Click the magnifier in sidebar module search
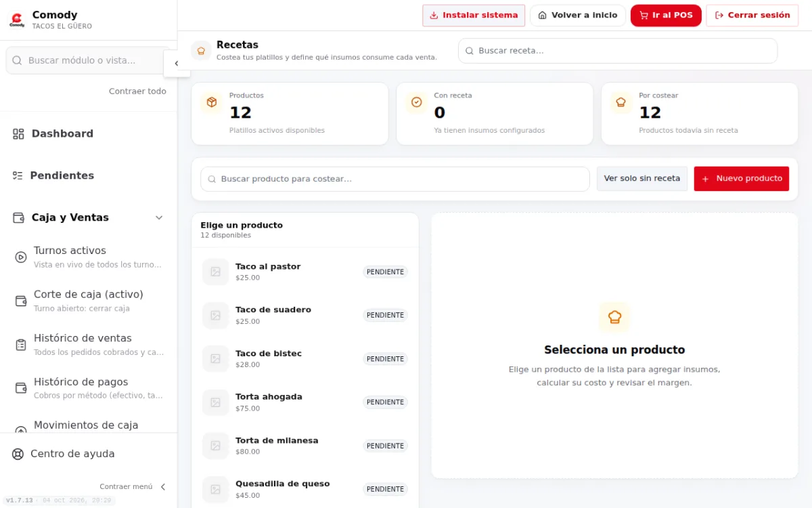The height and width of the screenshot is (508, 812). coord(18,60)
